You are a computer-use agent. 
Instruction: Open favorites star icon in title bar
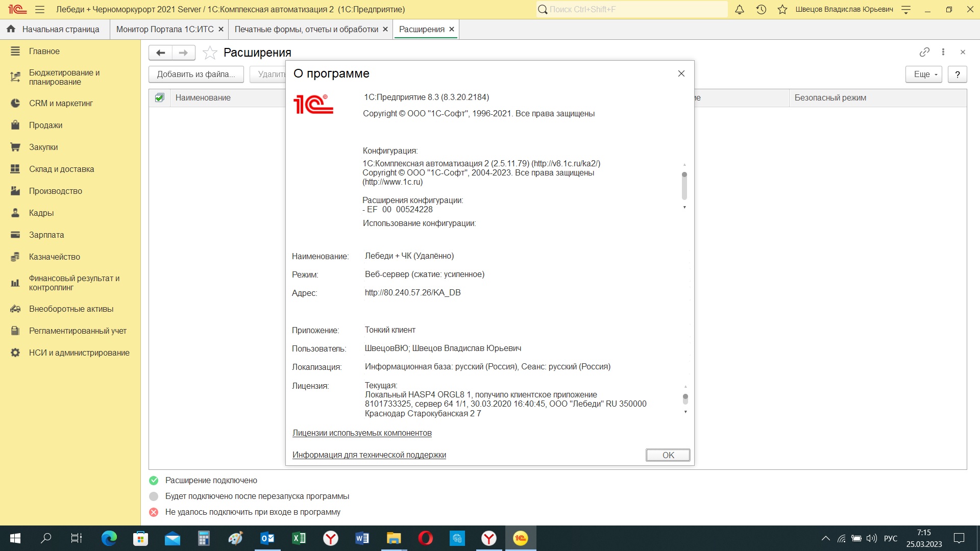(782, 9)
